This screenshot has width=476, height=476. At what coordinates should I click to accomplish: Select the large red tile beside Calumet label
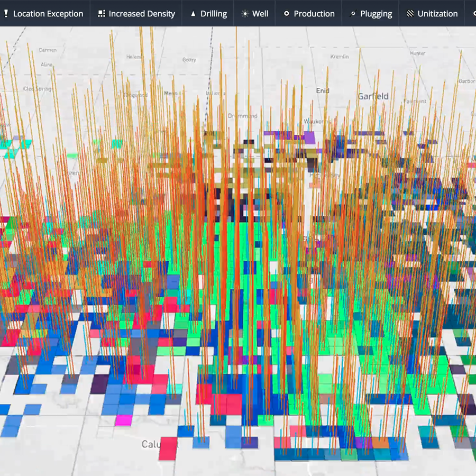coord(168,448)
